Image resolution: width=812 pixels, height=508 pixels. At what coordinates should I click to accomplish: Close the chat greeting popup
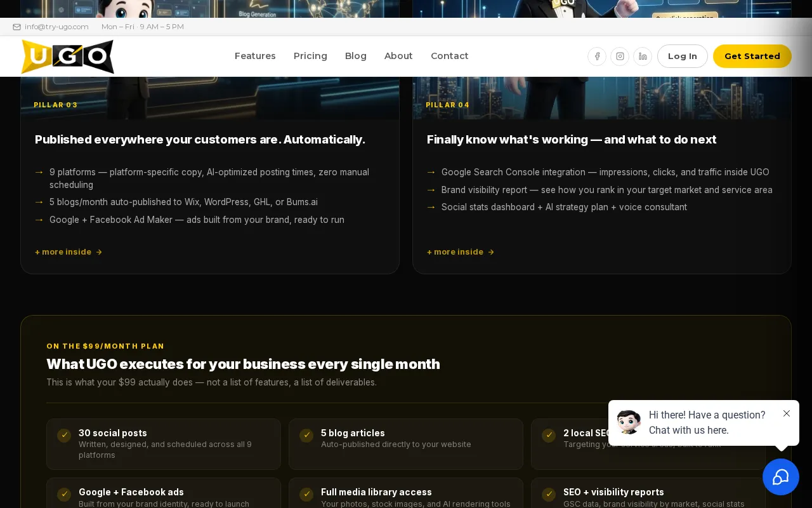coord(787,413)
